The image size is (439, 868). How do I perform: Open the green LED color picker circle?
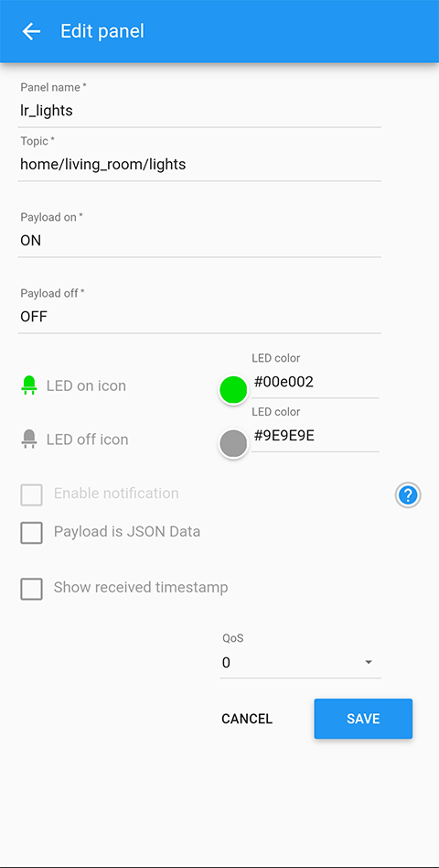233,390
